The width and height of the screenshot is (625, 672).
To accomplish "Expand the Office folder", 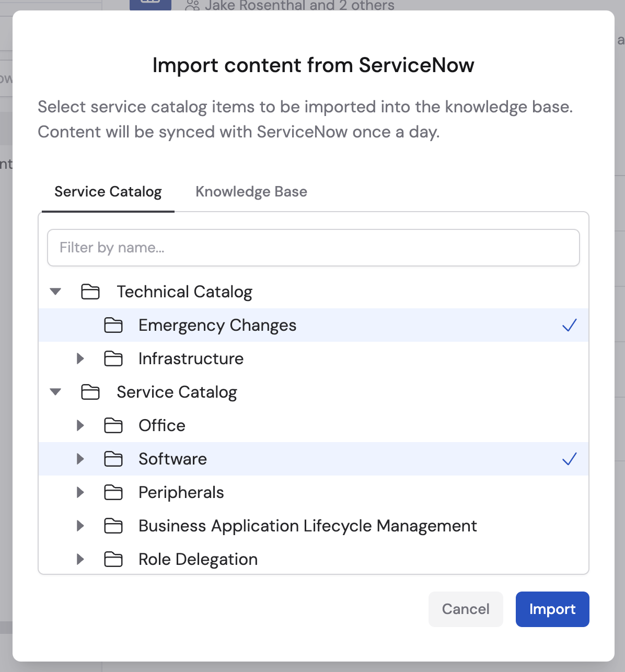I will pos(80,425).
